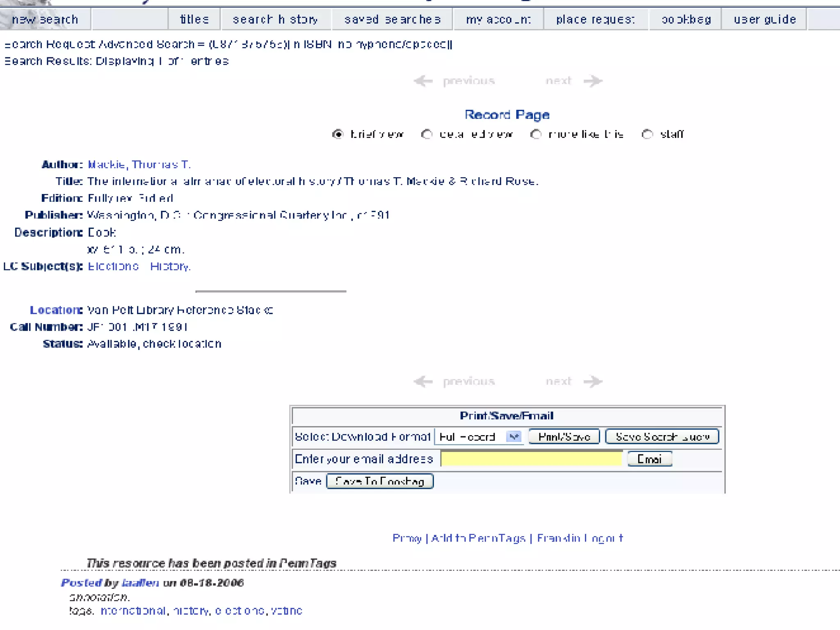The width and height of the screenshot is (840, 630).
Task: Click Save To Bookbag button
Action: (x=380, y=481)
